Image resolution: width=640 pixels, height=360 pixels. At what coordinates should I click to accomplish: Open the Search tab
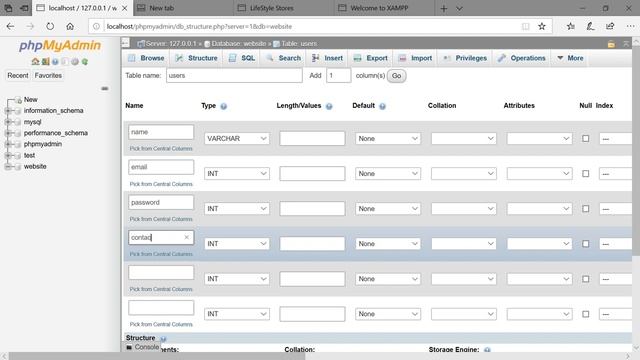click(x=284, y=58)
